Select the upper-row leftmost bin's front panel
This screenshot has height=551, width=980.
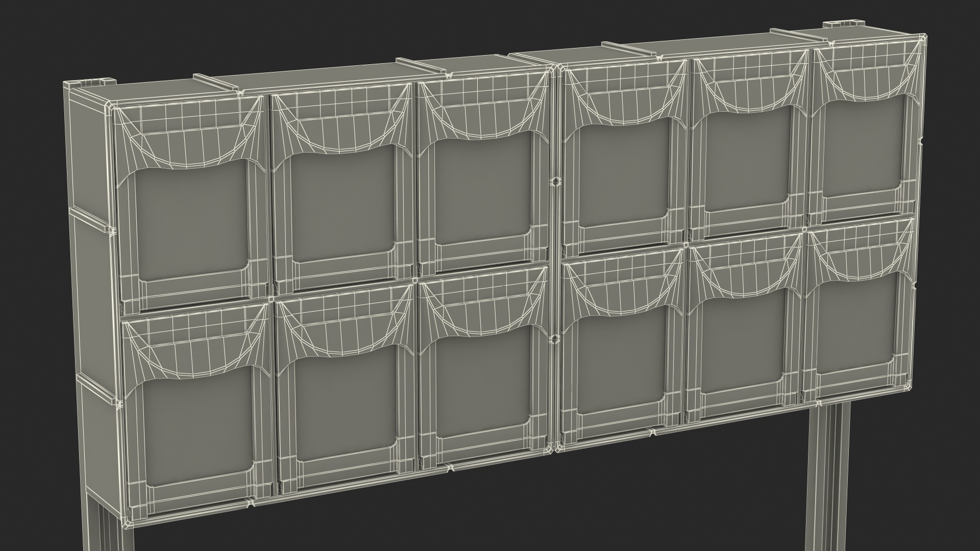click(x=193, y=204)
